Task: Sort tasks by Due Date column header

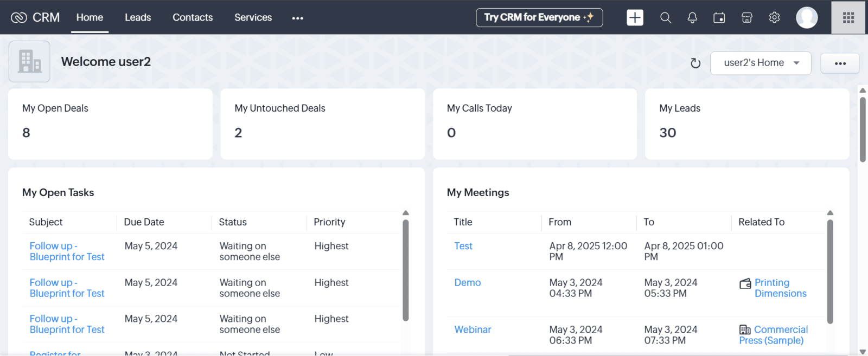Action: pos(144,222)
